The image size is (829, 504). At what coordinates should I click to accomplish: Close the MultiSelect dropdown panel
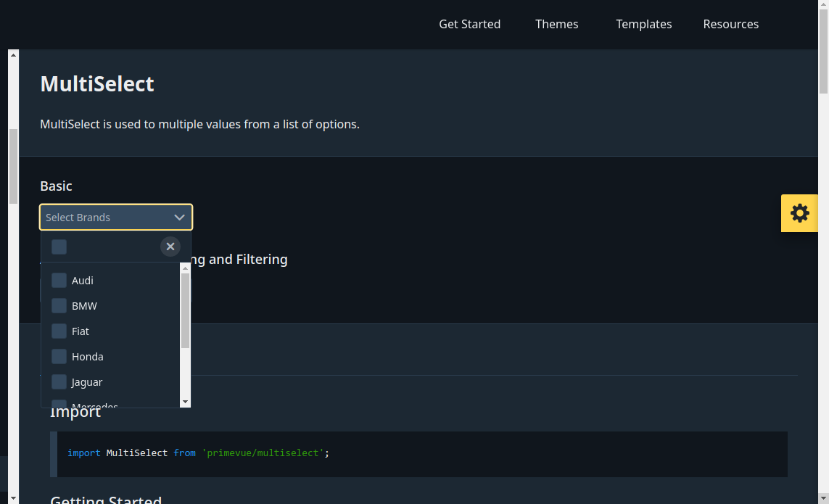(170, 247)
